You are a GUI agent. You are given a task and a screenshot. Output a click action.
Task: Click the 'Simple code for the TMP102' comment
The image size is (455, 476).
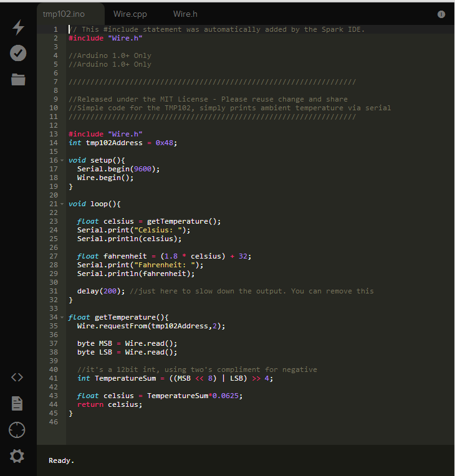[229, 108]
